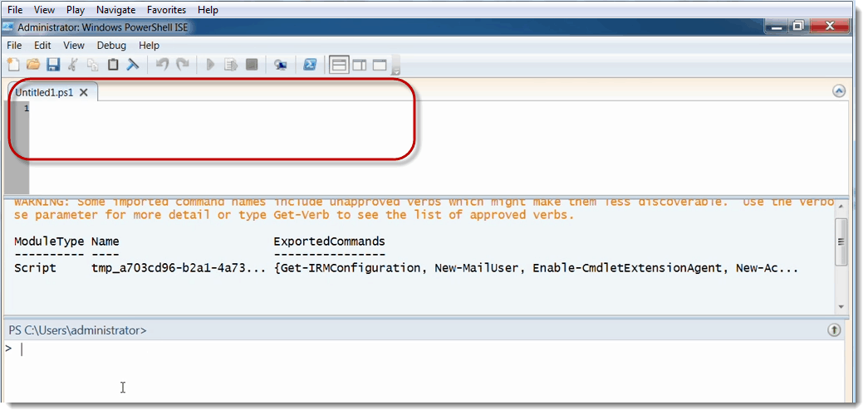Stop execution square icon

252,65
